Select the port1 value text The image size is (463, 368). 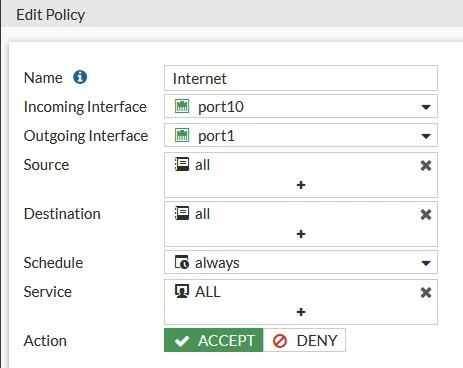point(216,136)
